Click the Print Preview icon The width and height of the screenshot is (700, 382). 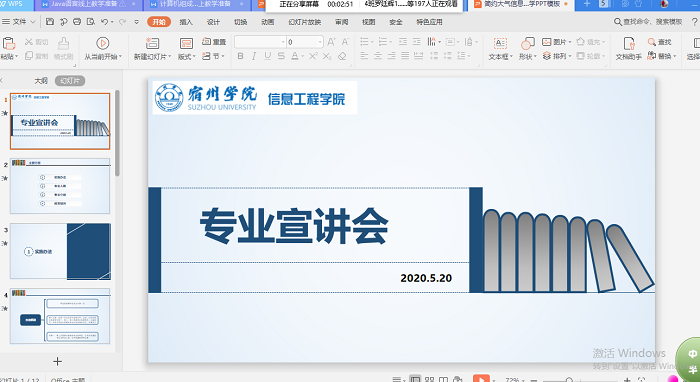pyautogui.click(x=91, y=22)
